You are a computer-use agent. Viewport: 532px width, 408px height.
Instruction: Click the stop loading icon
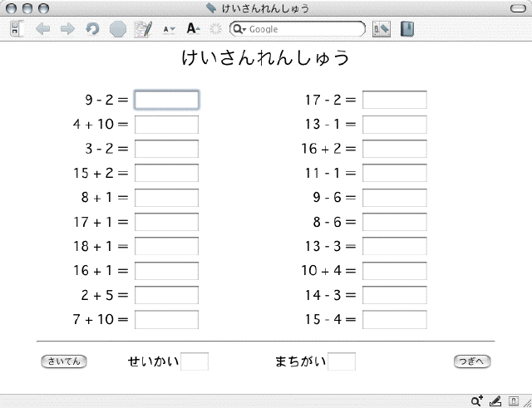pos(117,29)
